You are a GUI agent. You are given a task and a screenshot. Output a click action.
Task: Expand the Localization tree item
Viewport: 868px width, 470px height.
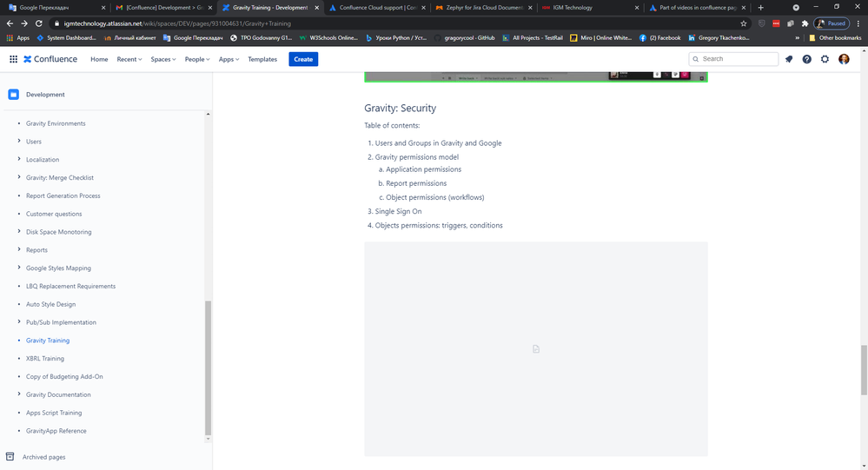(x=19, y=160)
